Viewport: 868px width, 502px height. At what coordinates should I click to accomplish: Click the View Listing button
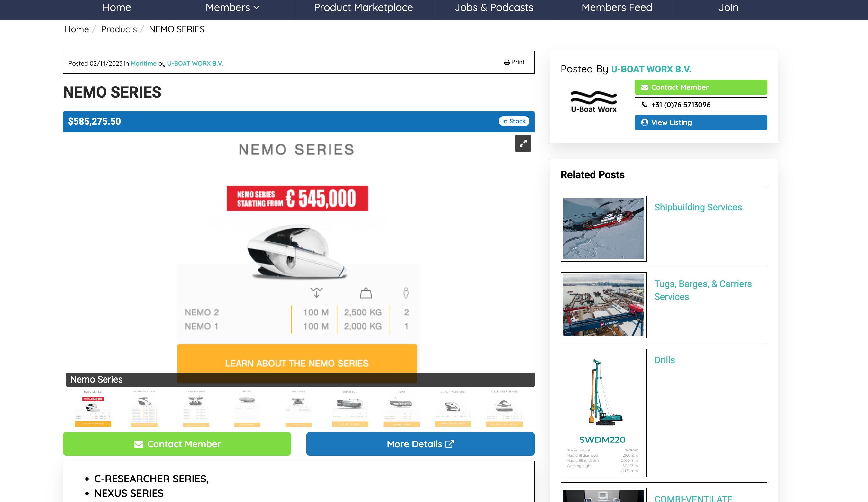(x=701, y=122)
